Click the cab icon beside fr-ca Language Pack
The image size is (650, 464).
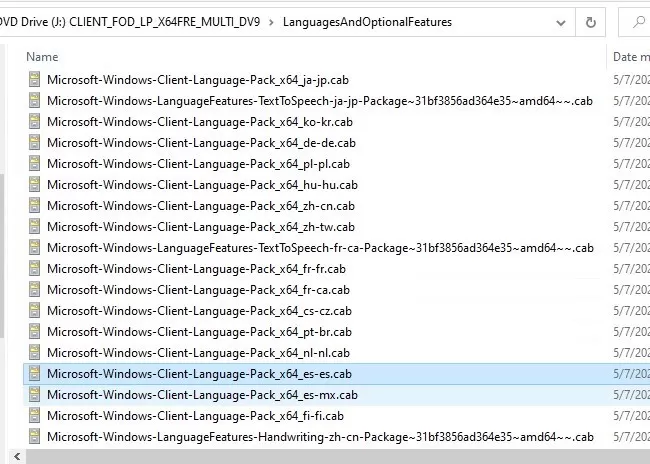34,290
